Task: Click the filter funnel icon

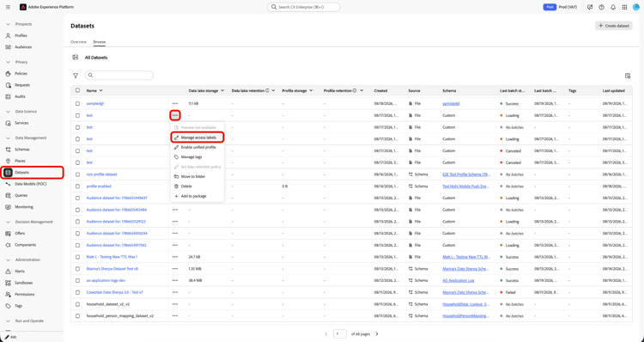Action: [x=76, y=76]
